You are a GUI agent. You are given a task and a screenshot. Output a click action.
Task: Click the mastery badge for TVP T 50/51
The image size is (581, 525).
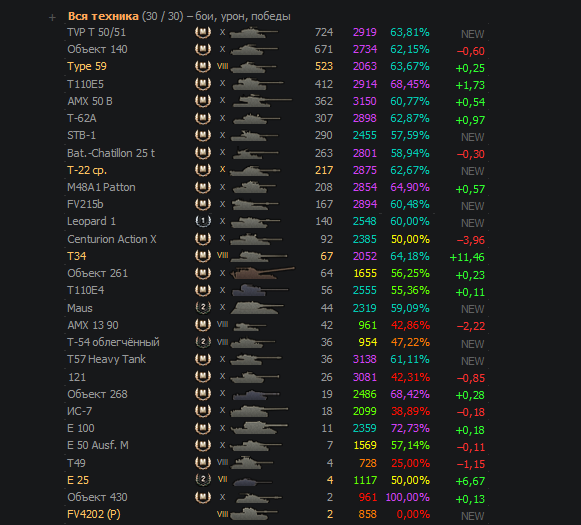coord(203,32)
